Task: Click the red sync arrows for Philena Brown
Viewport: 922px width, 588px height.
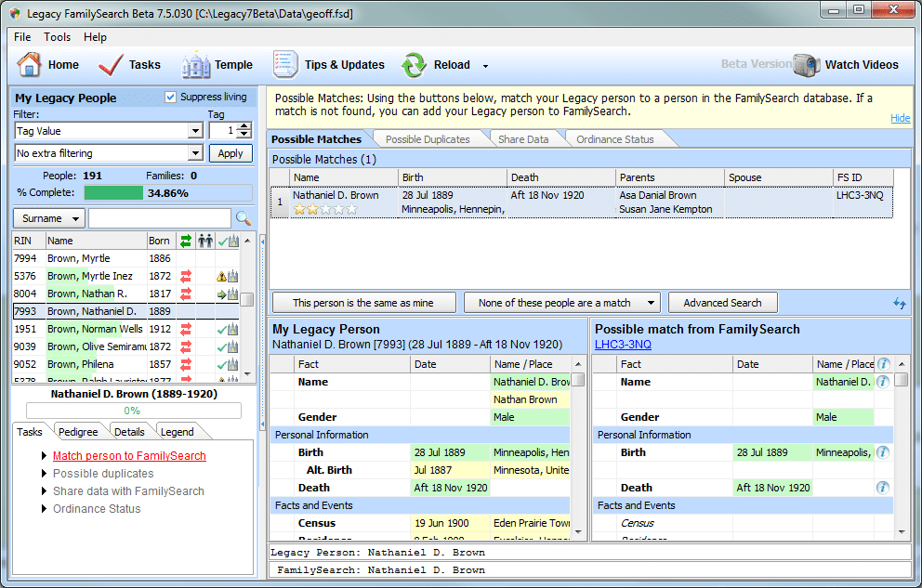Action: (x=186, y=364)
